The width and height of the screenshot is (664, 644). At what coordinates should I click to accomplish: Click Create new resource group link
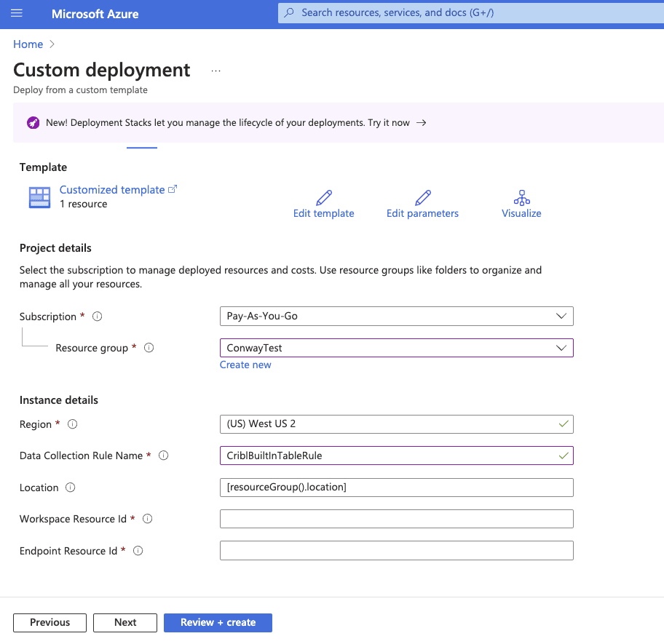tap(245, 365)
